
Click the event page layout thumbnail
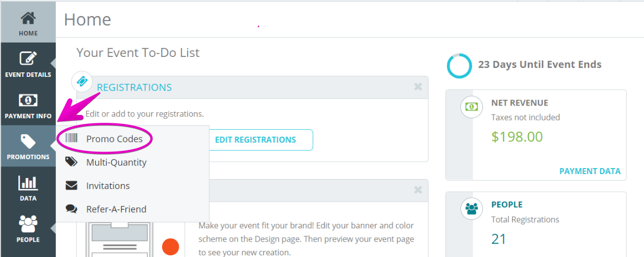point(120,240)
